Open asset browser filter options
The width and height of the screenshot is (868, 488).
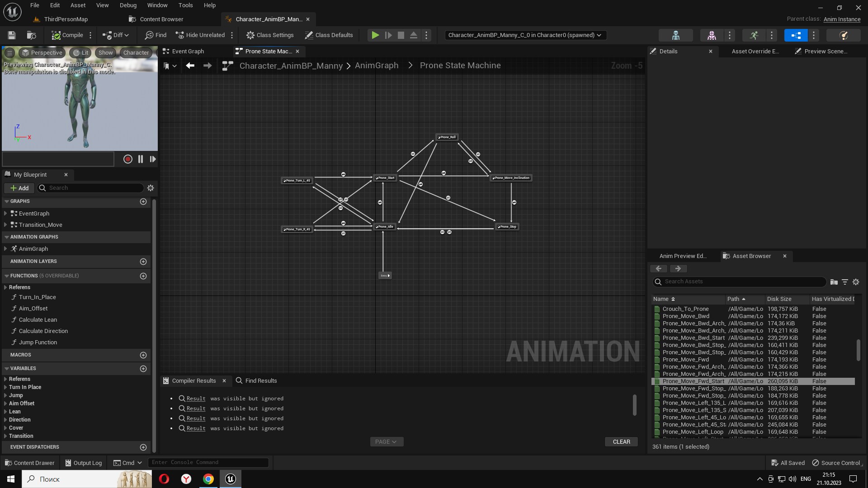pyautogui.click(x=844, y=282)
